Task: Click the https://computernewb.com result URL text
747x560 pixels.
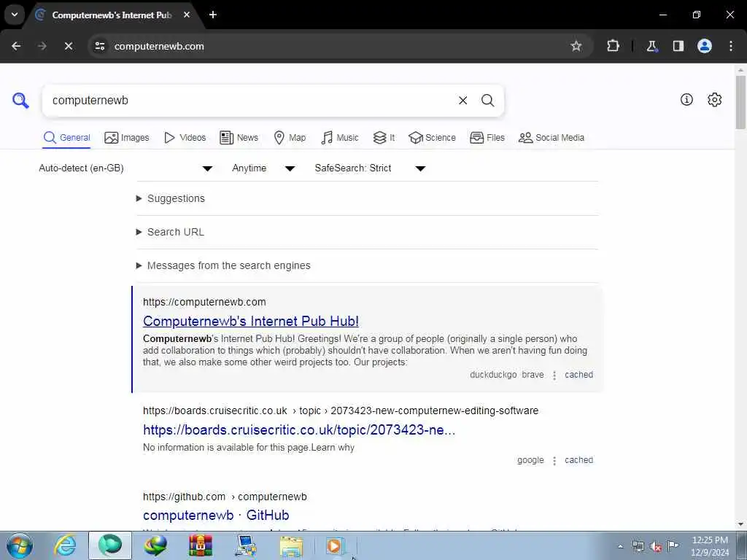Action: 204,302
